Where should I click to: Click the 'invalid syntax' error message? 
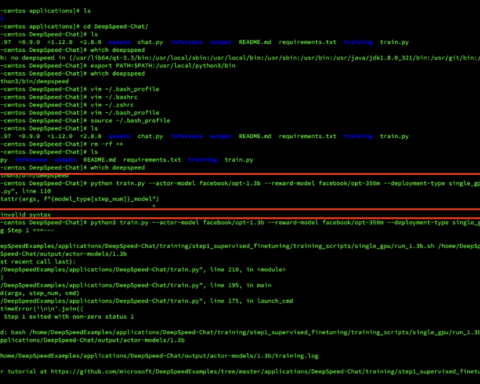[x=26, y=214]
